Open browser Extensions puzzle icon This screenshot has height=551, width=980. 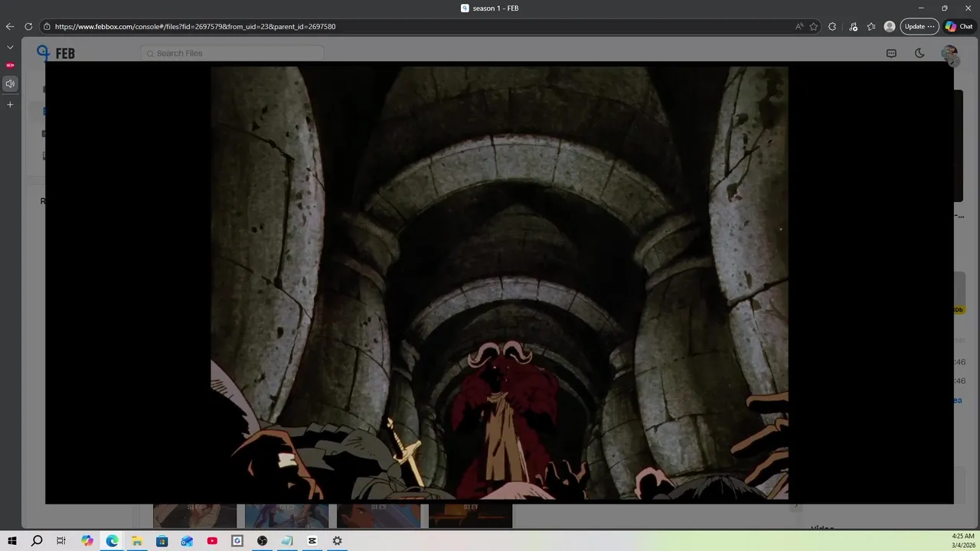[832, 26]
